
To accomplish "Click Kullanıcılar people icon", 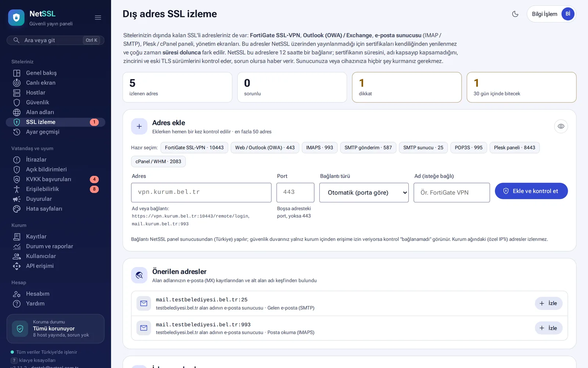I will (17, 256).
